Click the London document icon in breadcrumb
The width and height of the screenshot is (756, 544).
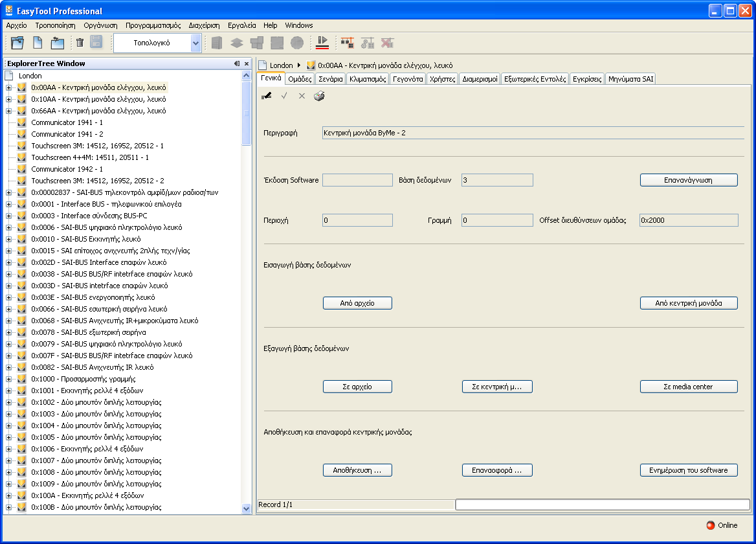pyautogui.click(x=263, y=65)
